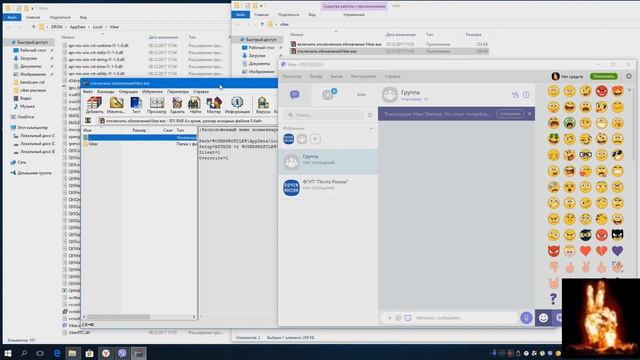The width and height of the screenshot is (640, 360).
Task: Click the Viber emoji smiley button in message bar
Action: (543, 318)
